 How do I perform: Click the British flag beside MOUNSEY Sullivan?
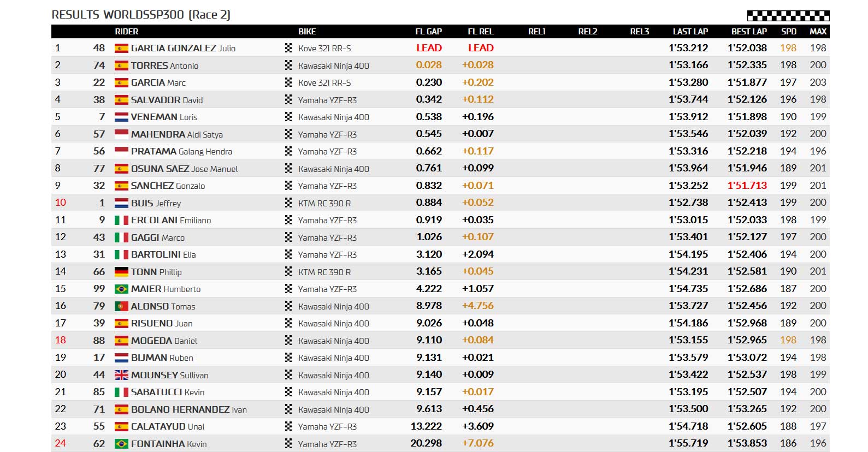click(x=121, y=375)
